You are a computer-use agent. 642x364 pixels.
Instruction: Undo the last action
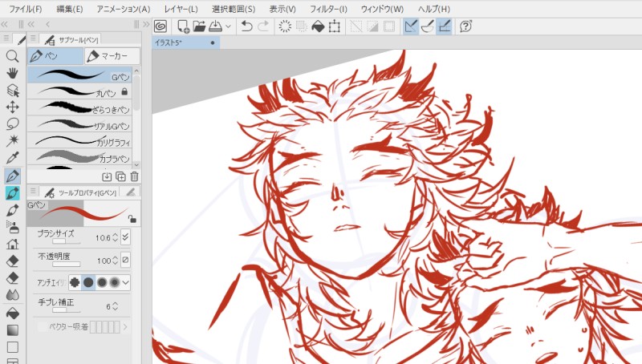coord(246,26)
